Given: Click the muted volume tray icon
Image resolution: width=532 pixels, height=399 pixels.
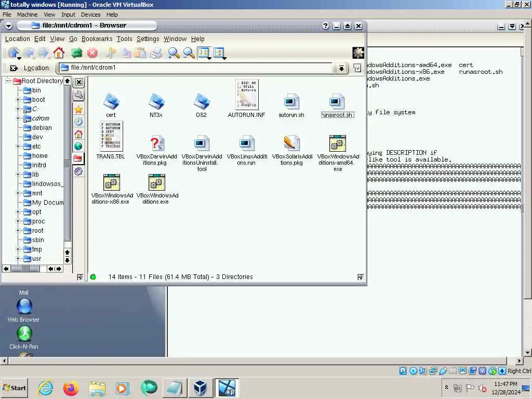Looking at the screenshot, I should [482, 388].
